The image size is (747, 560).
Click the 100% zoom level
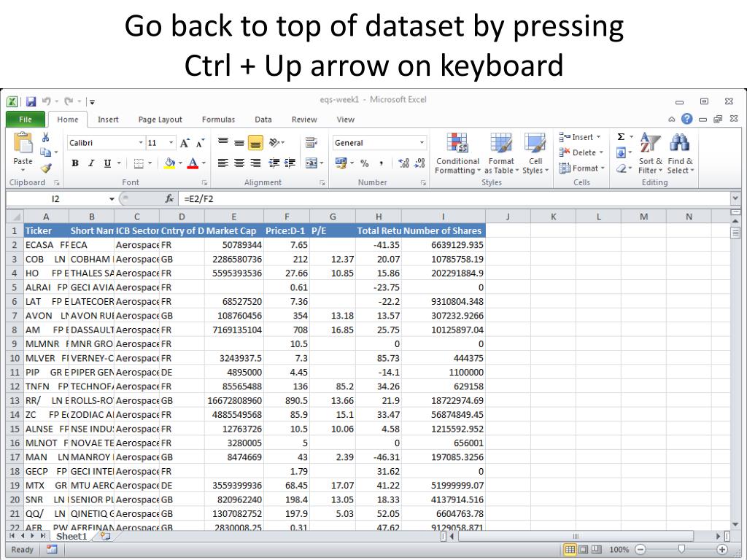(x=619, y=550)
